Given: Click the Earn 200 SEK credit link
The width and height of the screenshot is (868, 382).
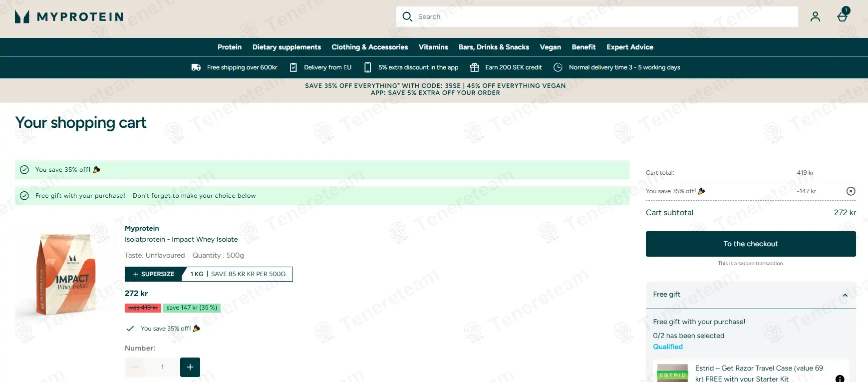Looking at the screenshot, I should coord(514,67).
